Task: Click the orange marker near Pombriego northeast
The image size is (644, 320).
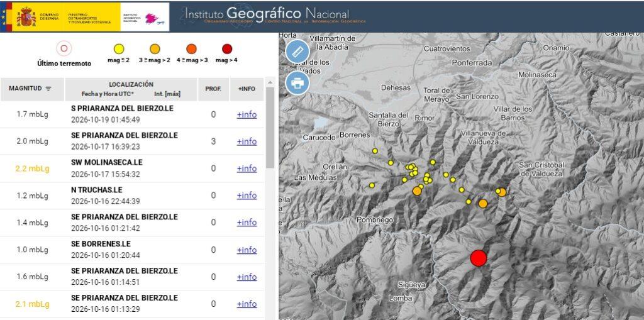Action: click(x=483, y=203)
